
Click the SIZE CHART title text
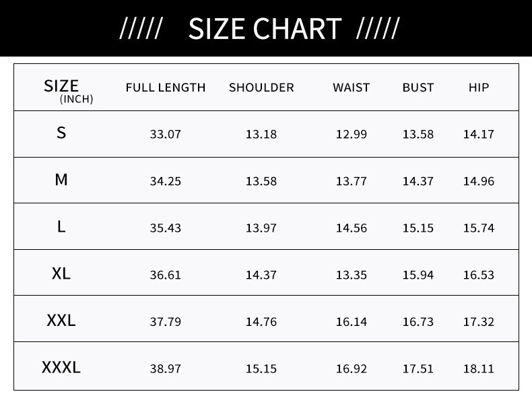click(x=264, y=29)
